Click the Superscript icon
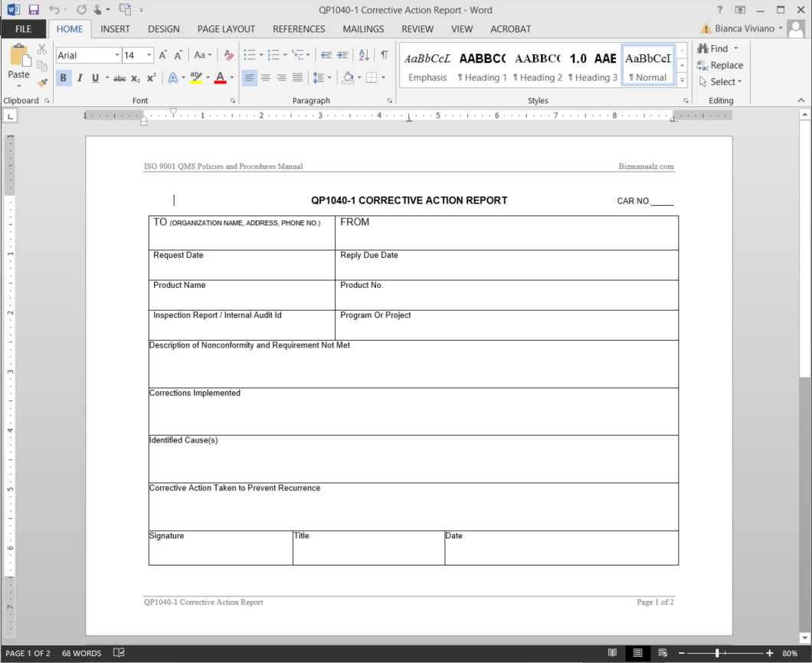The height and width of the screenshot is (663, 812). coord(151,77)
